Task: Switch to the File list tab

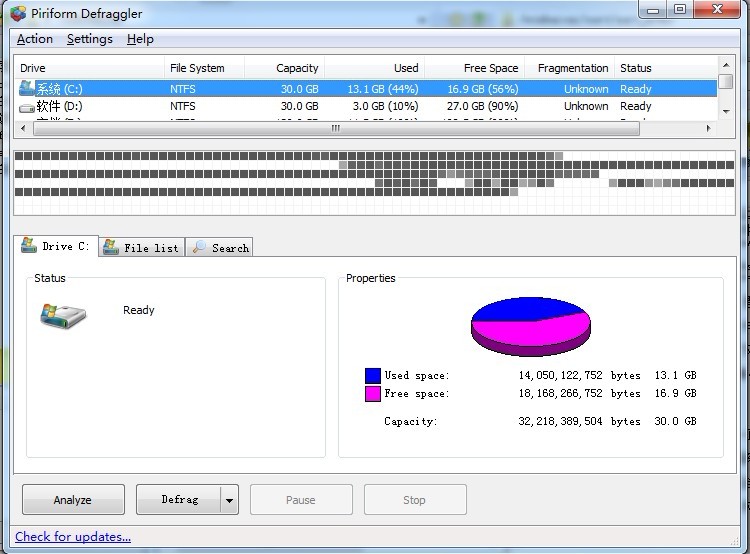Action: click(x=142, y=247)
